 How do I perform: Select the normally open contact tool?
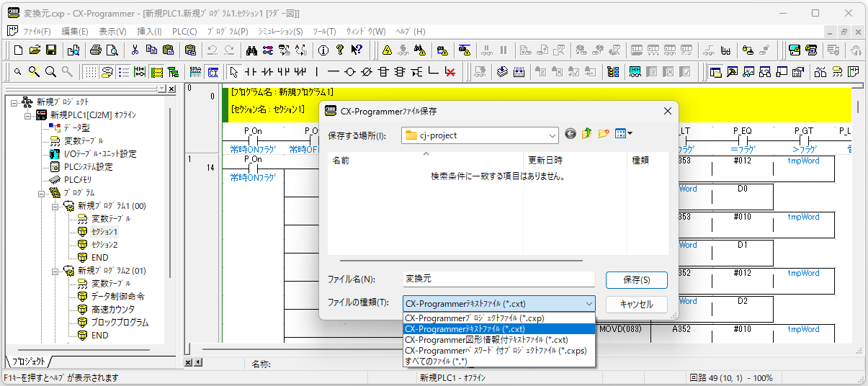pos(251,71)
